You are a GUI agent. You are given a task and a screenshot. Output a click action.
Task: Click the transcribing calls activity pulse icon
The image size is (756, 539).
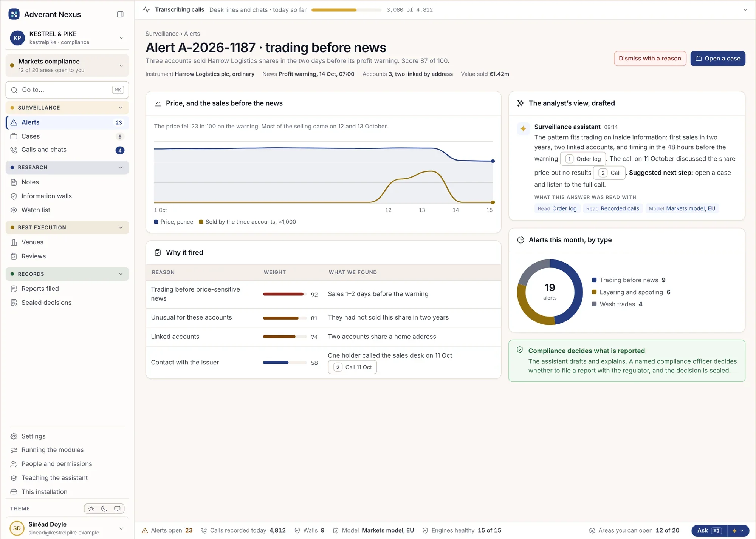(x=147, y=10)
